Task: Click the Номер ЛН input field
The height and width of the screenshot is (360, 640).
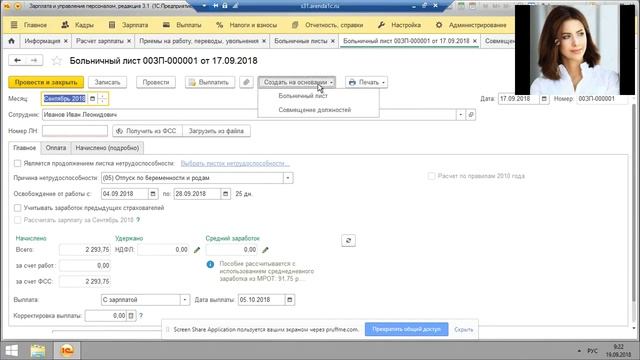Action: [x=75, y=131]
